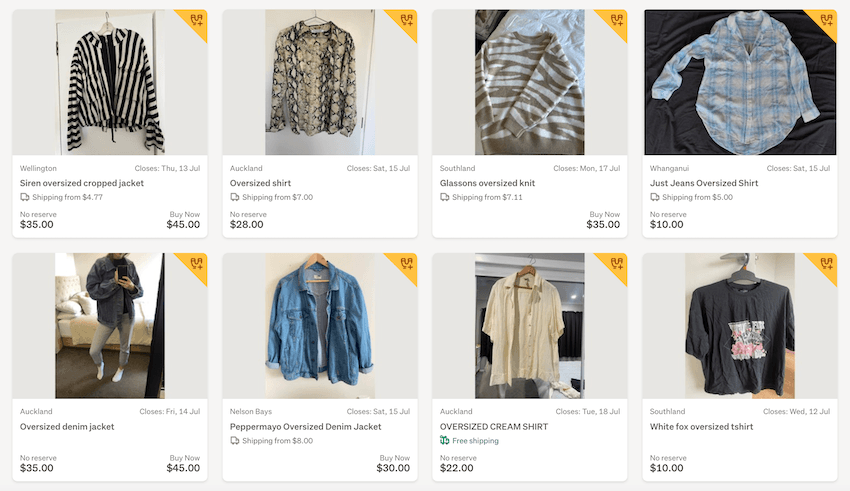Open the snakeskin oversized shirt photo

pyautogui.click(x=320, y=82)
